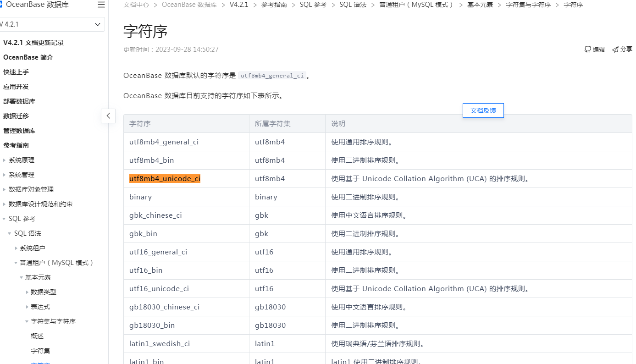Collapse the sidebar with the left chevron

108,116
